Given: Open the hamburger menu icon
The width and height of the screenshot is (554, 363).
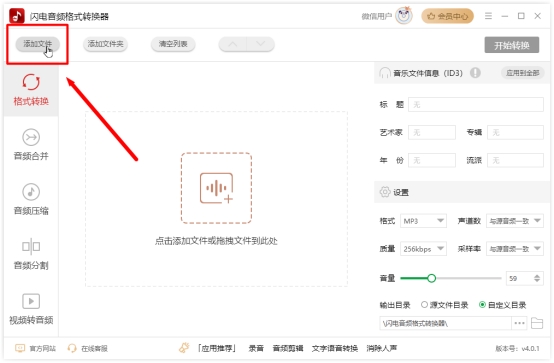Looking at the screenshot, I should coord(488,16).
